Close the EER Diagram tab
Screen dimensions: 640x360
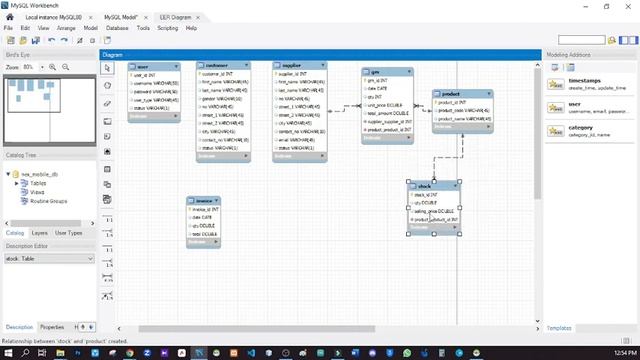coord(198,17)
